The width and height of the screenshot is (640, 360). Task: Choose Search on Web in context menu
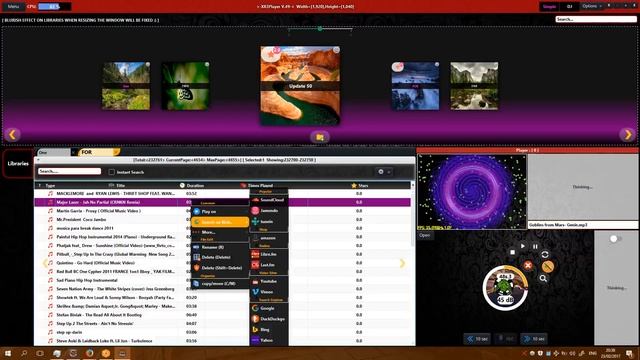[x=220, y=222]
